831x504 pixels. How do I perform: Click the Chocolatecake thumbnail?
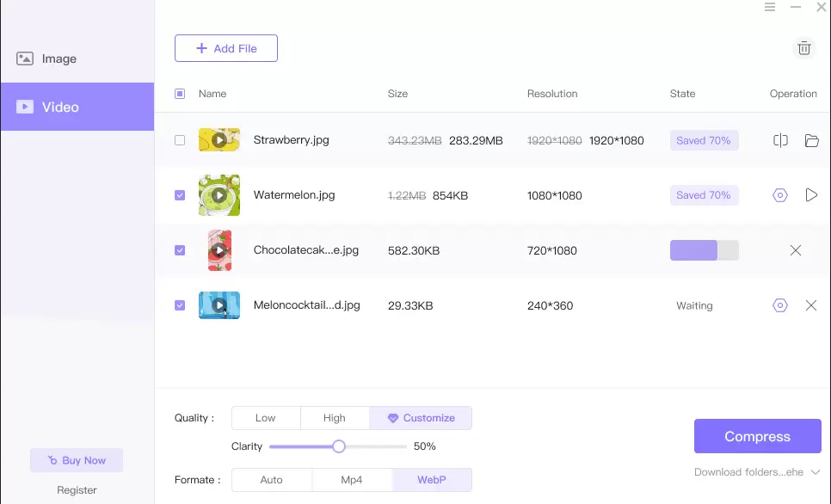click(219, 250)
